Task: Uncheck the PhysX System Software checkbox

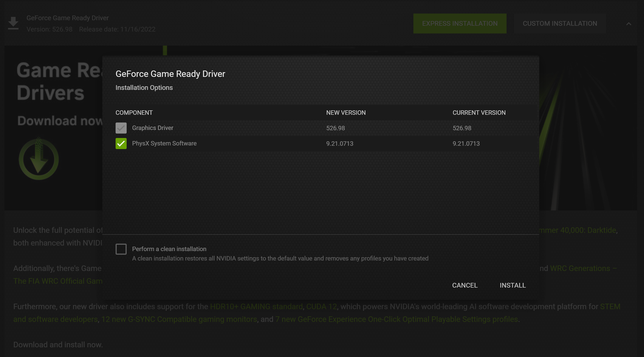Action: pyautogui.click(x=121, y=144)
